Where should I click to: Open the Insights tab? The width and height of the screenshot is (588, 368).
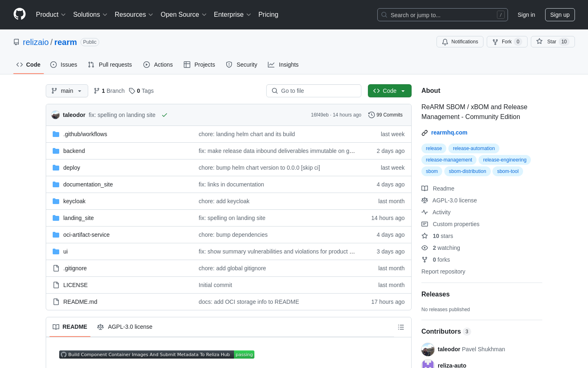(283, 65)
